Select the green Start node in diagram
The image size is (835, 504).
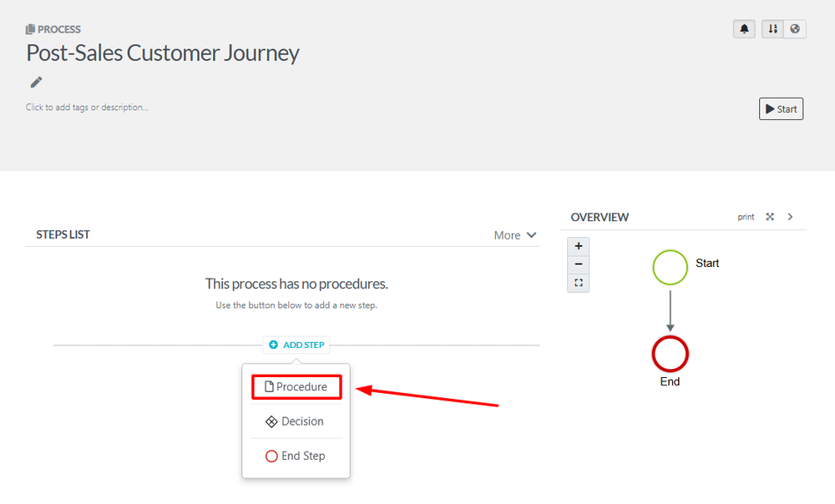click(x=670, y=267)
